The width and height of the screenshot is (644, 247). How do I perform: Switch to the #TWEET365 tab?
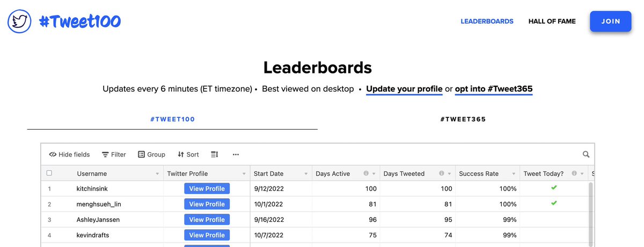(463, 119)
